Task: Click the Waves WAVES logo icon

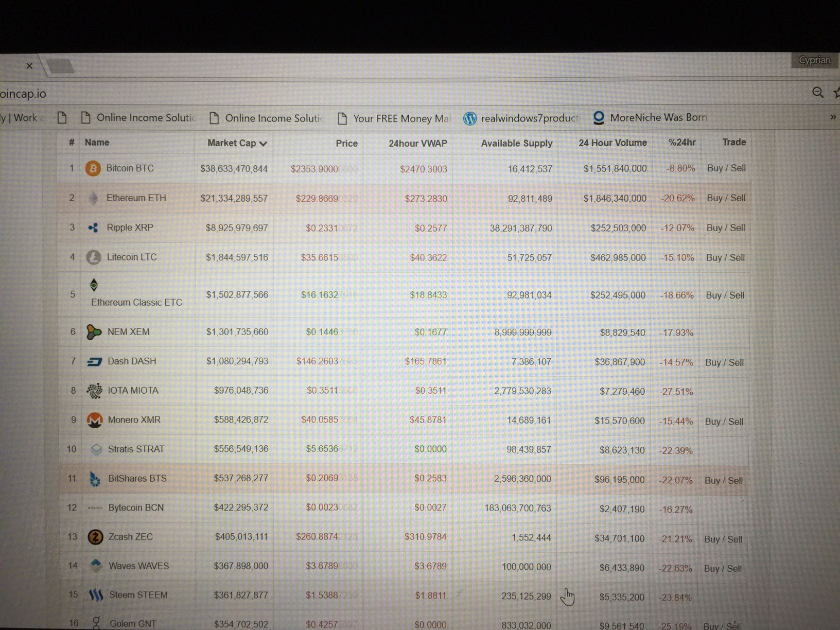Action: (x=96, y=566)
